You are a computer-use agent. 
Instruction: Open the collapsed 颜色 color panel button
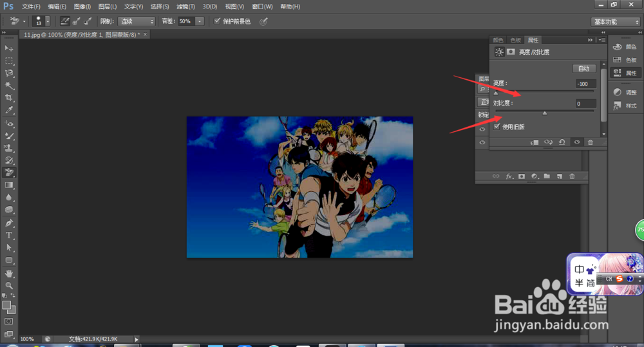click(625, 47)
